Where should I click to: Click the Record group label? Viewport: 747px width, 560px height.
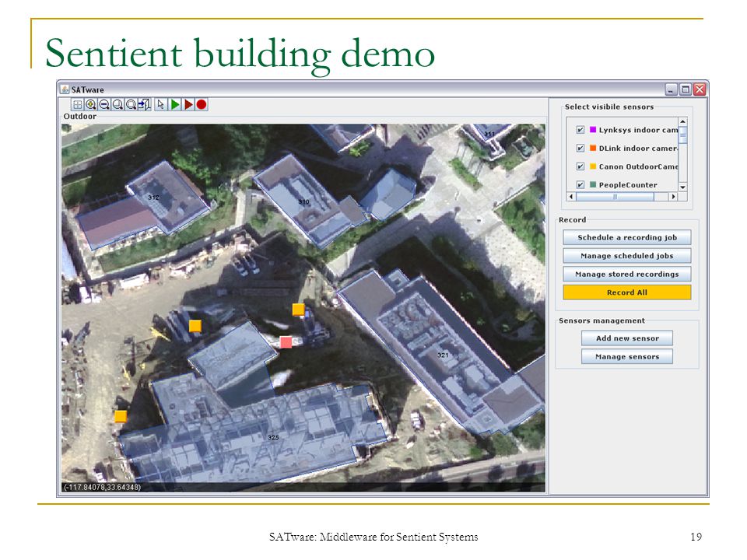pos(572,219)
